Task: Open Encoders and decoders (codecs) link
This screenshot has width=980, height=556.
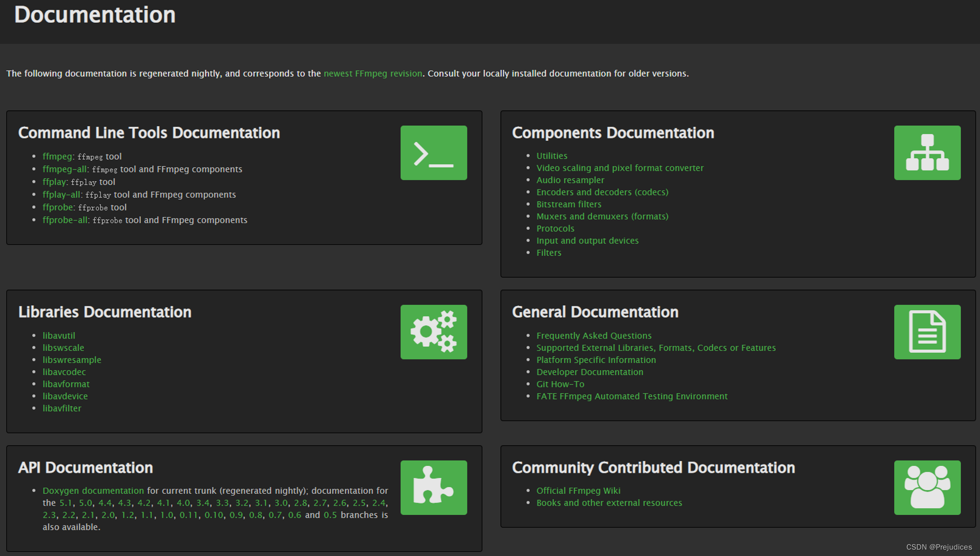Action: click(x=602, y=192)
